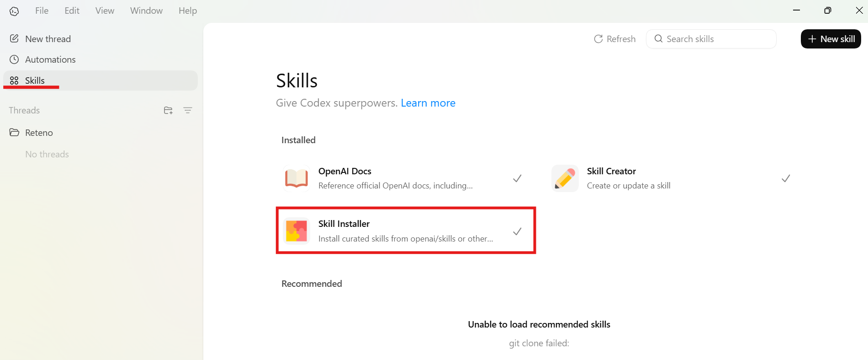Toggle the checkmark on Skill Installer

tap(517, 231)
